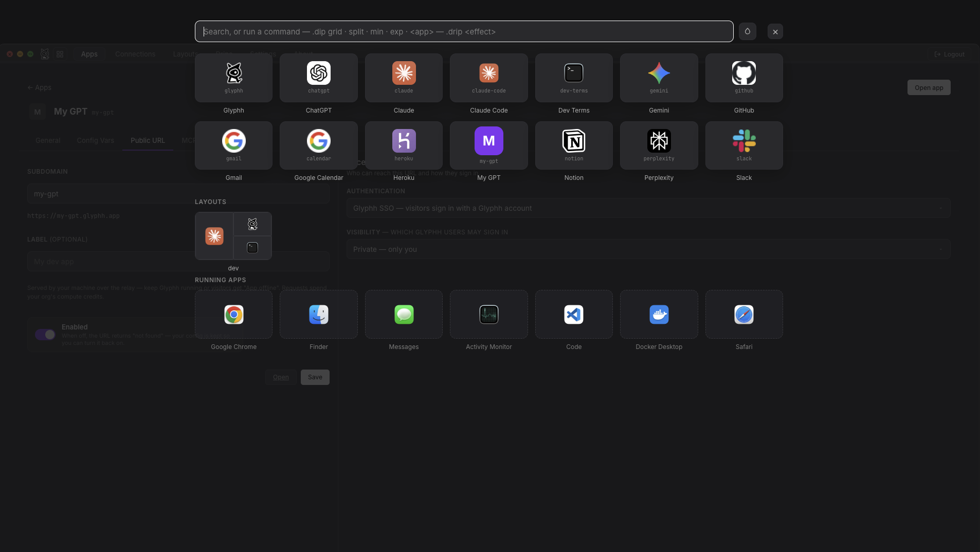Launch the Gemini app tile
Screen dimensions: 980x552
659,78
